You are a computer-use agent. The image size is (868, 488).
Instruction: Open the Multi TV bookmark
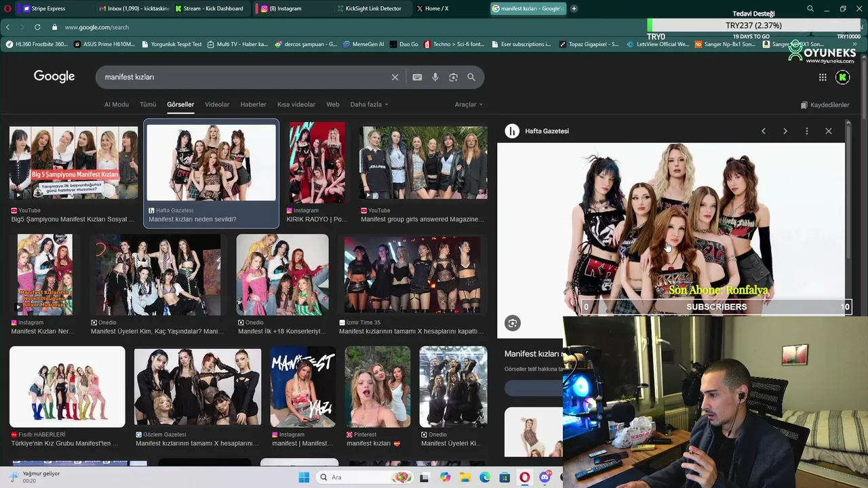[238, 44]
